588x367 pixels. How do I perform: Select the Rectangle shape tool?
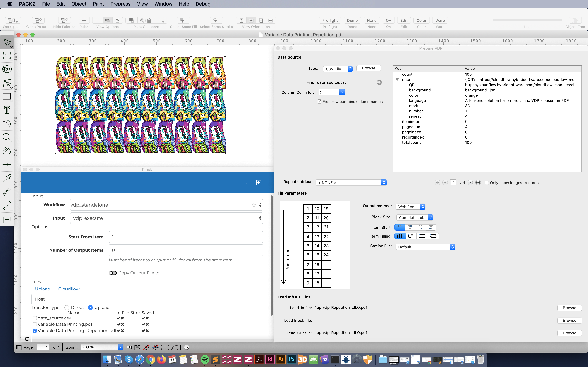point(7,97)
